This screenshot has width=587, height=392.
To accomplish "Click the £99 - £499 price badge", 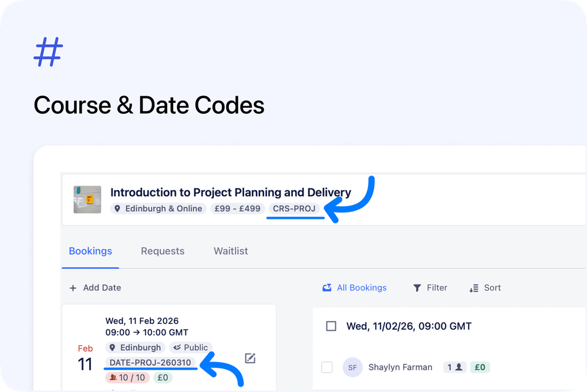I will point(237,208).
